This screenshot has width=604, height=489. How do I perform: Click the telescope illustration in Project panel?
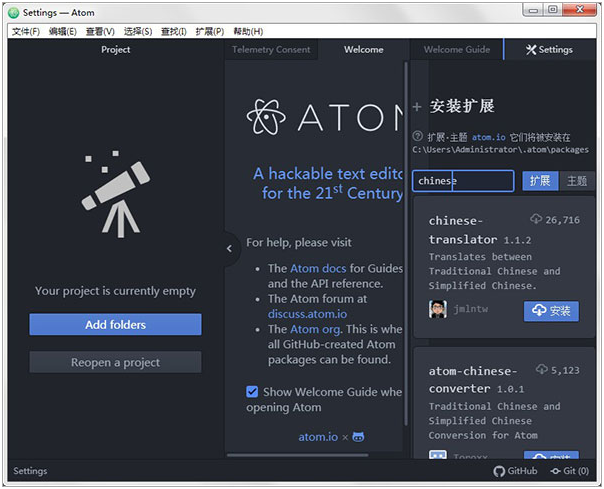click(116, 193)
